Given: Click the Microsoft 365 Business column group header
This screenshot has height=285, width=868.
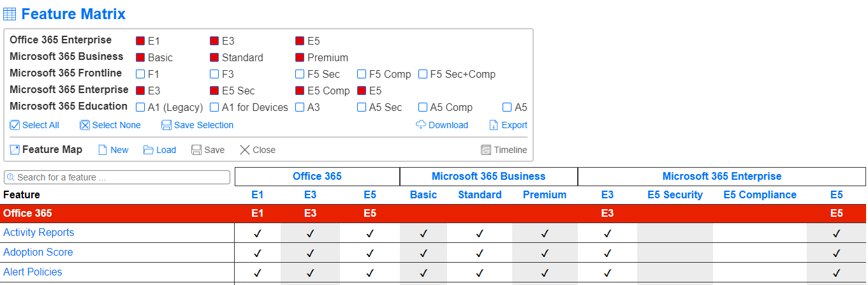Looking at the screenshot, I should (489, 177).
